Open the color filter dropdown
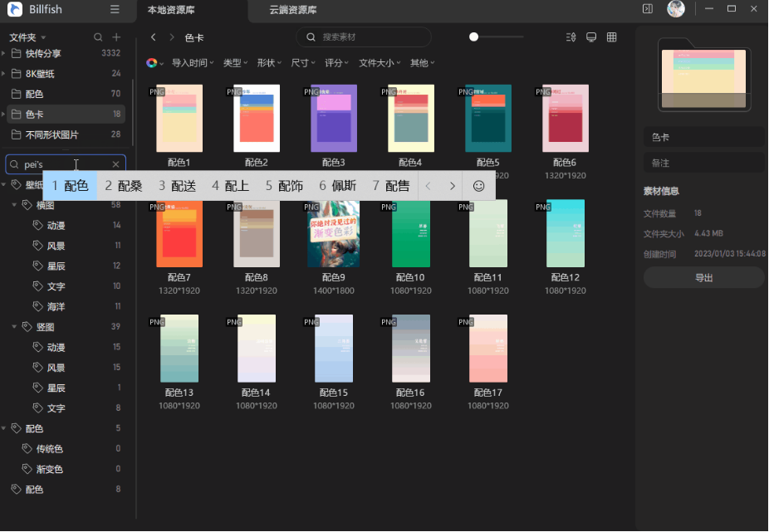 154,63
